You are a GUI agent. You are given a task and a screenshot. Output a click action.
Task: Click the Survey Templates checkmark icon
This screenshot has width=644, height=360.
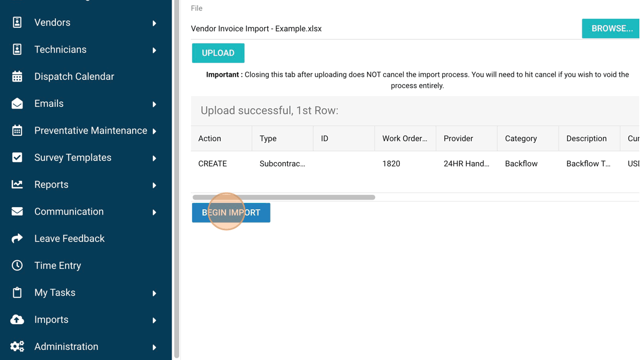pyautogui.click(x=17, y=158)
